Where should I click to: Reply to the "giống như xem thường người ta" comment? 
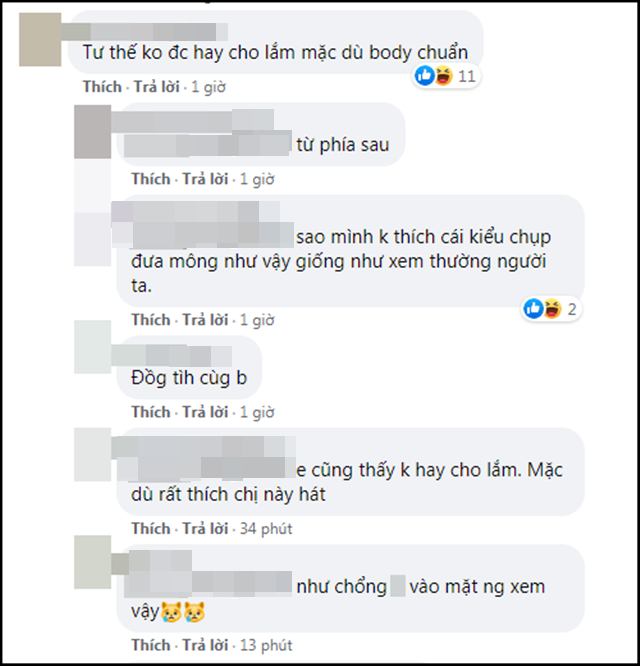[208, 319]
